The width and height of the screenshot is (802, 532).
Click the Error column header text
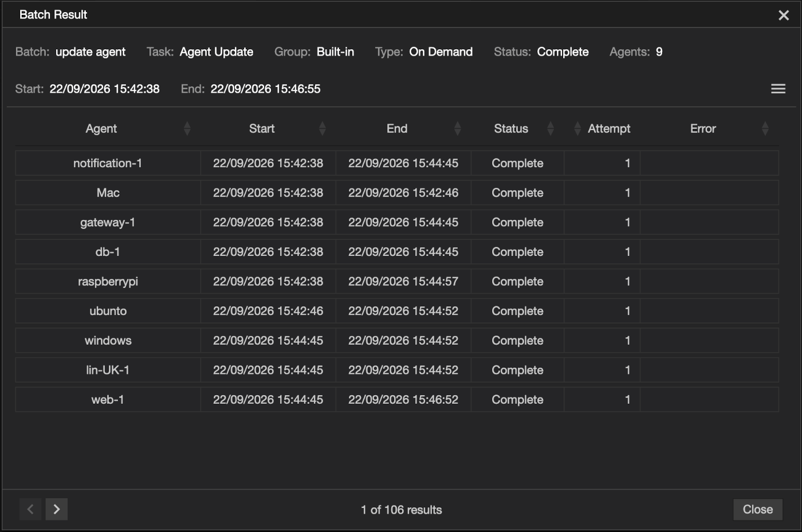click(x=703, y=129)
